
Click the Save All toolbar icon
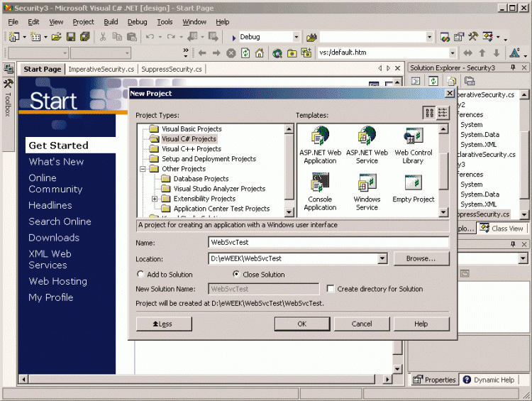click(84, 37)
